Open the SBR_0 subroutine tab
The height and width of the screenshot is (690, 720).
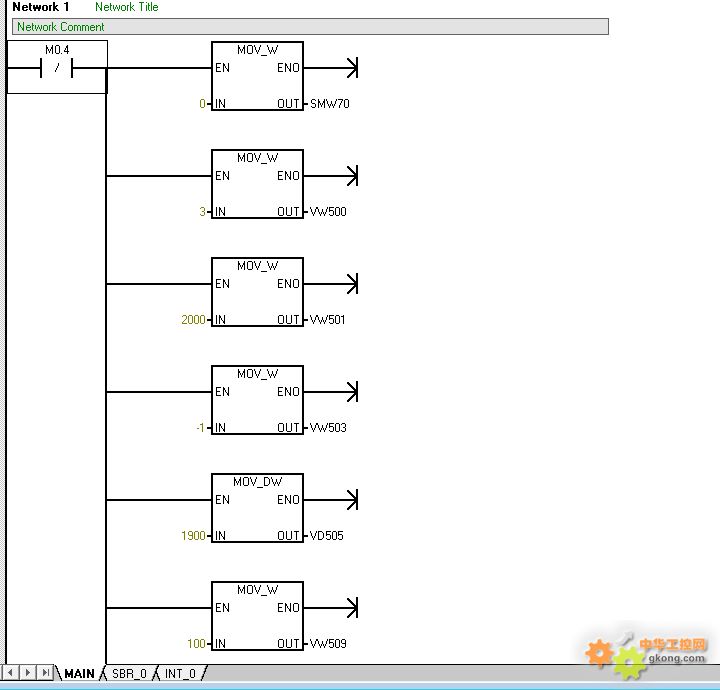coord(129,673)
